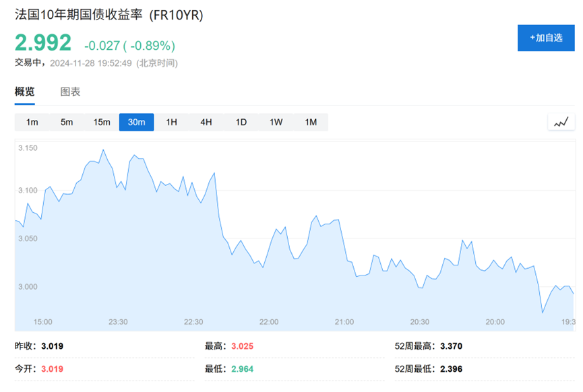Switch to the 概览 tab
Viewport: 583px width, 392px height.
[24, 92]
